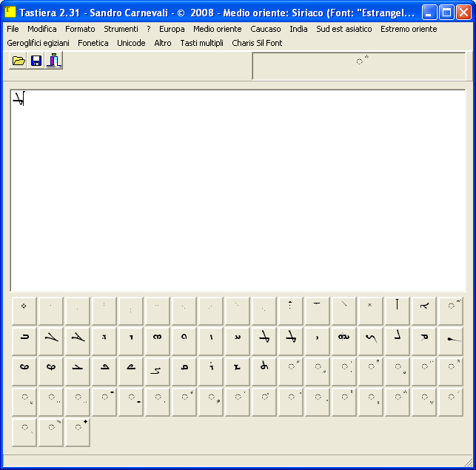The height and width of the screenshot is (470, 476).
Task: Open the File menu
Action: pyautogui.click(x=13, y=29)
